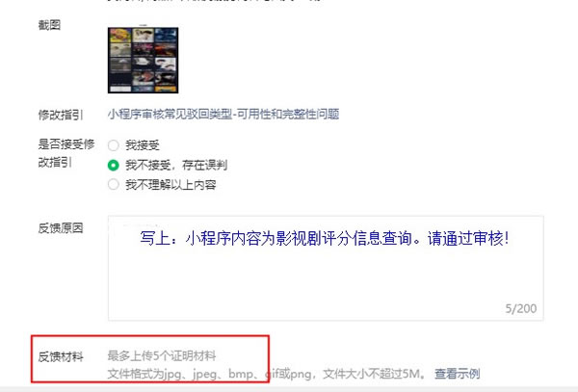578x392 pixels.
Task: Click the 截图 field label
Action: 49,25
